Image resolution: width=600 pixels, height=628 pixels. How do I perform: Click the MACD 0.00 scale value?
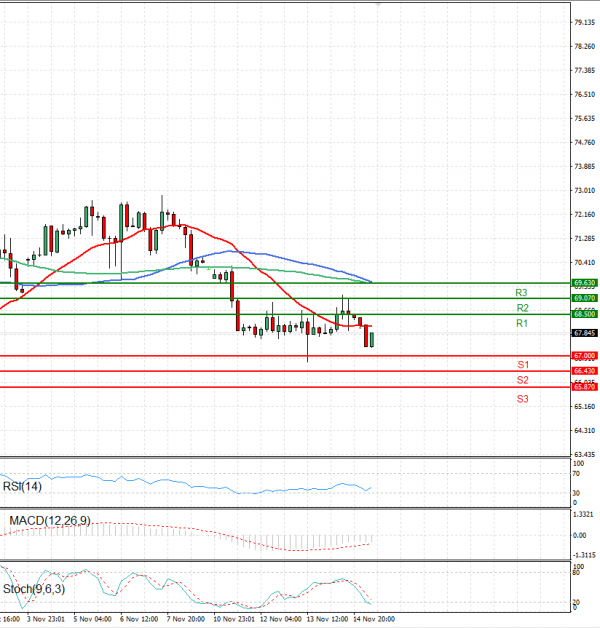(580, 535)
